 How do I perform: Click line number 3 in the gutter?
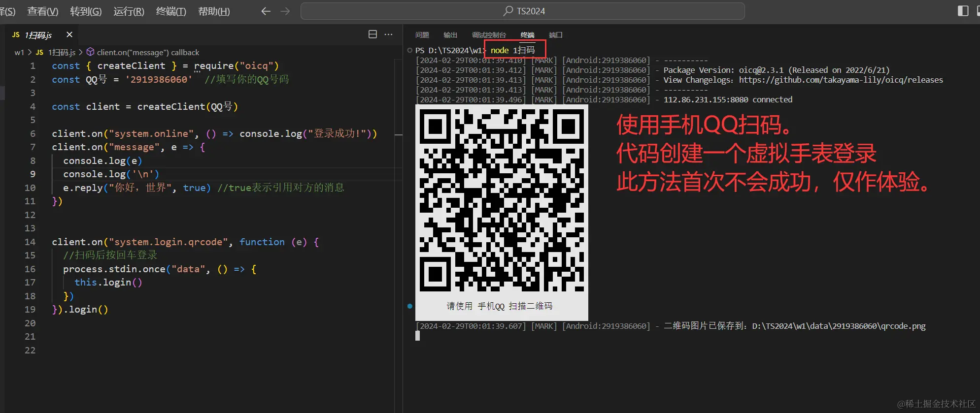coord(33,93)
